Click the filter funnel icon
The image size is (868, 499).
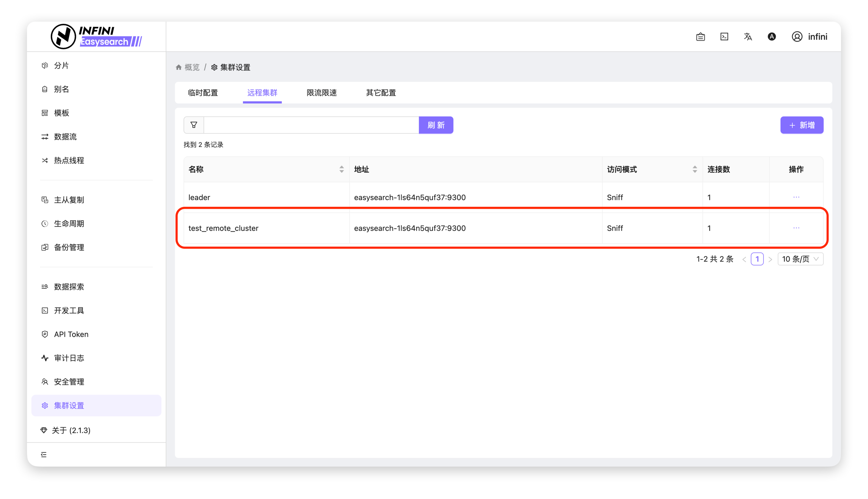pyautogui.click(x=194, y=125)
